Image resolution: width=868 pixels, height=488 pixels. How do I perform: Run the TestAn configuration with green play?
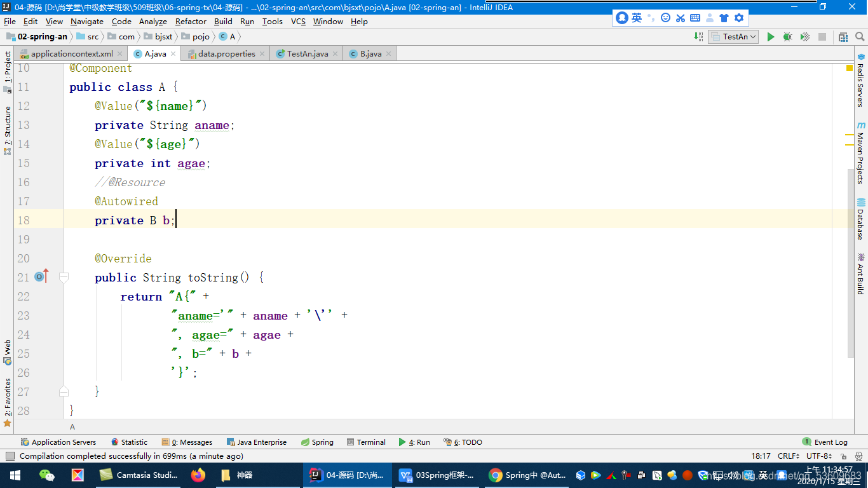(x=771, y=37)
